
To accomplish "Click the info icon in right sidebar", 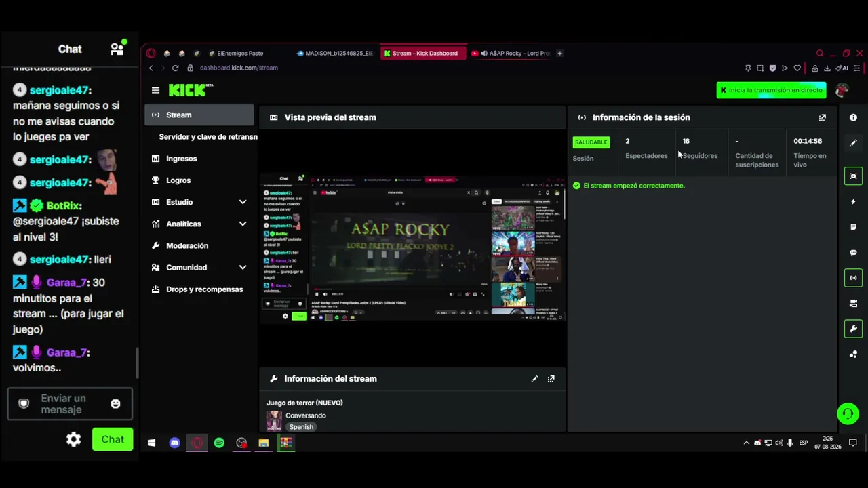I will point(853,117).
